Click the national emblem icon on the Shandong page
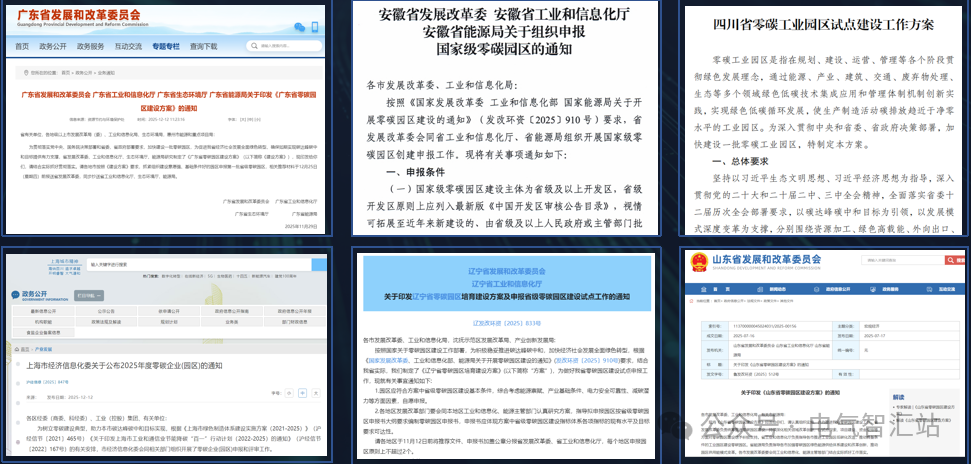Screen dimensions: 971x464 pos(699,262)
